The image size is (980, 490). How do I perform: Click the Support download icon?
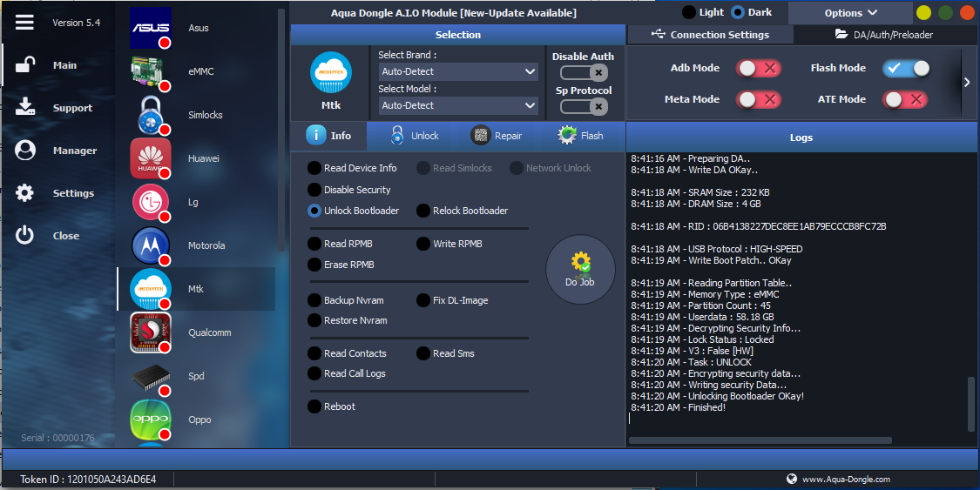pyautogui.click(x=25, y=107)
